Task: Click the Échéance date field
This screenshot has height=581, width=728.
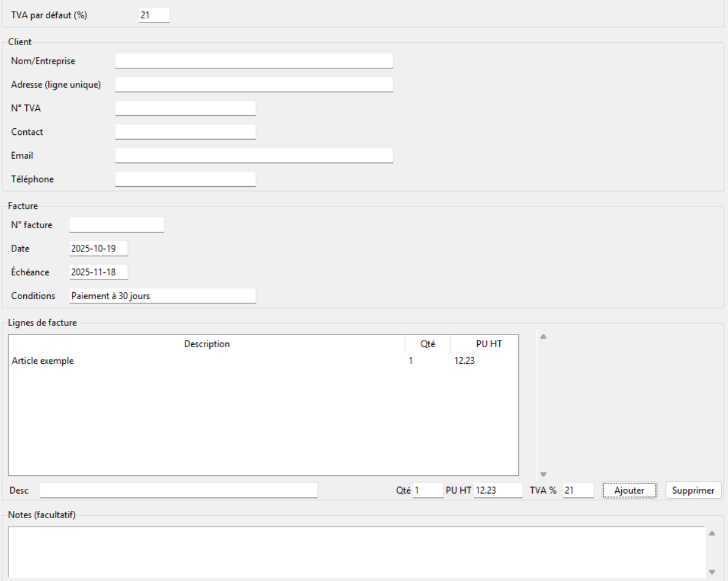Action: click(99, 272)
